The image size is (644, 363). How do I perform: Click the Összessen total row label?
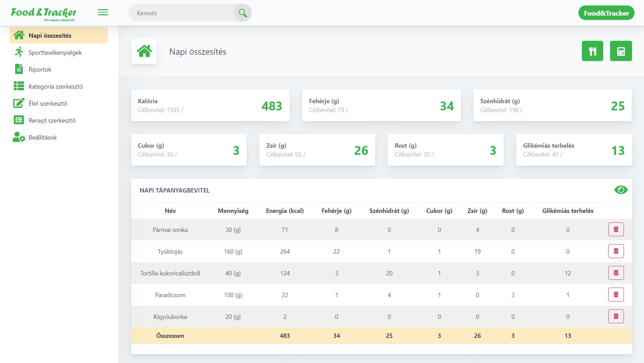pos(170,335)
